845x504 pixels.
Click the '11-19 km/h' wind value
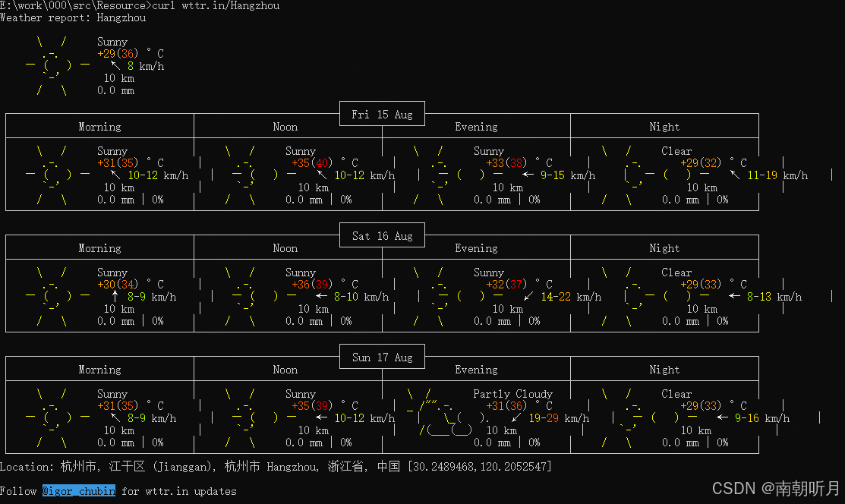(777, 175)
